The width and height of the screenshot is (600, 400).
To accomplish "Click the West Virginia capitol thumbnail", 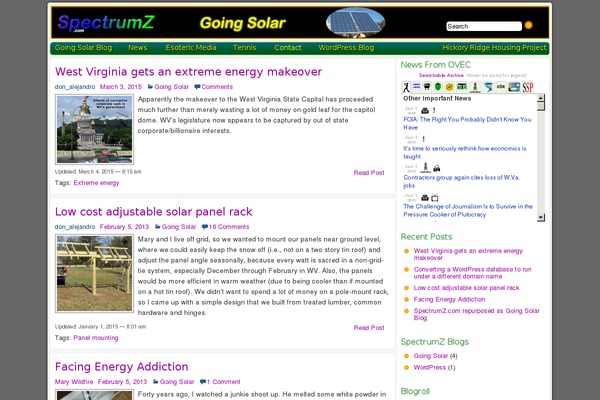I will point(95,129).
